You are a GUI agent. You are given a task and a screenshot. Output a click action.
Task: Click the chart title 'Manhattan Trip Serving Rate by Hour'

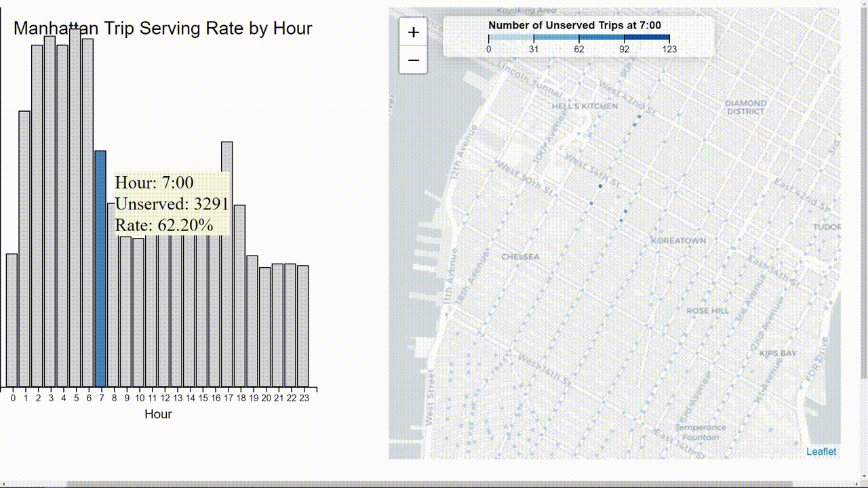point(163,28)
